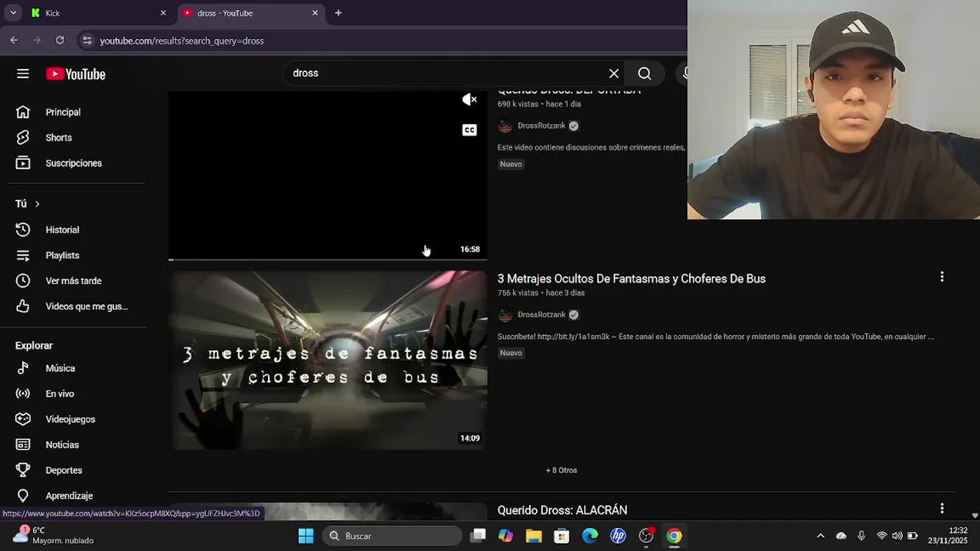This screenshot has height=551, width=980.
Task: Clear the search box with the X
Action: coord(614,73)
